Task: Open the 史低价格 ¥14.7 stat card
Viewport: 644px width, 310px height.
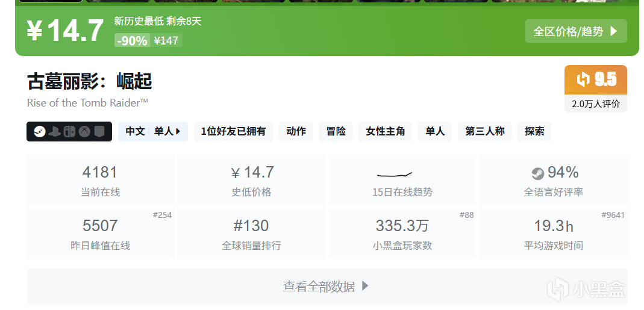Action: [251, 180]
